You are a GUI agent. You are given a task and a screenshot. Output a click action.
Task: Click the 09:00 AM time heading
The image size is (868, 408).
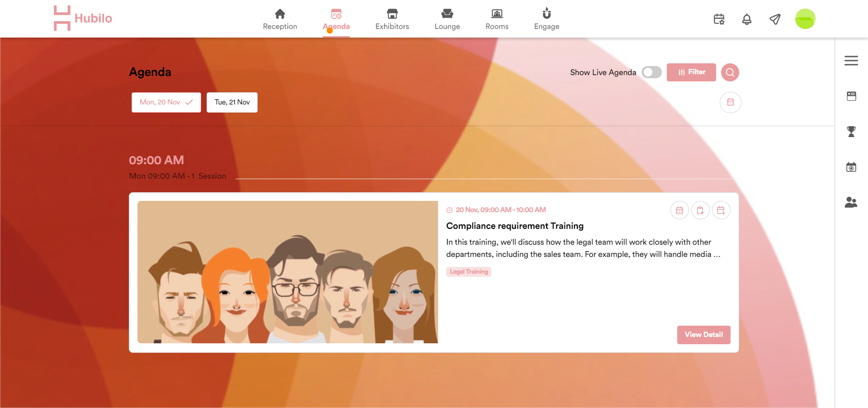(156, 160)
